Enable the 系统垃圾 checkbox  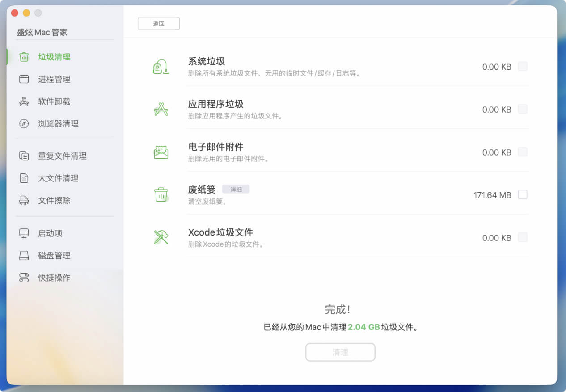523,66
